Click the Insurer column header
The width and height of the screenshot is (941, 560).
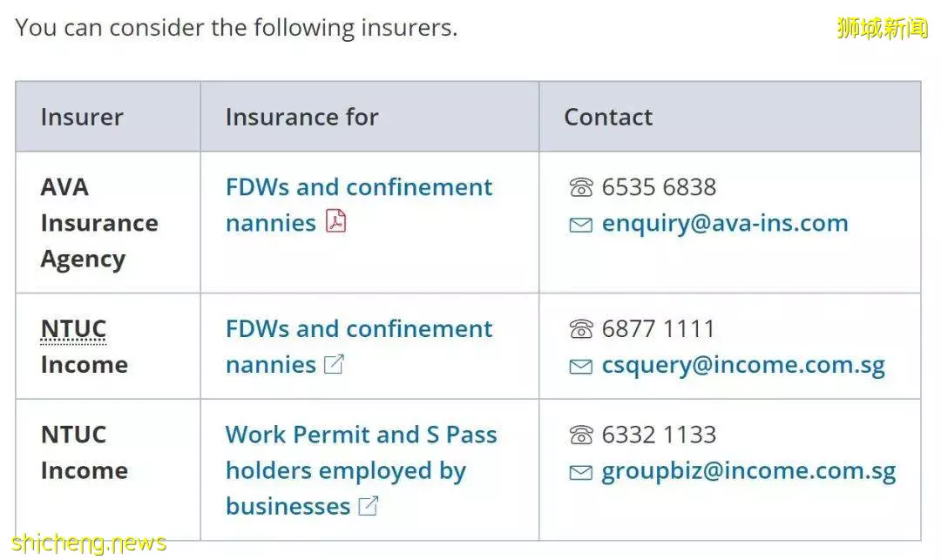tap(82, 117)
